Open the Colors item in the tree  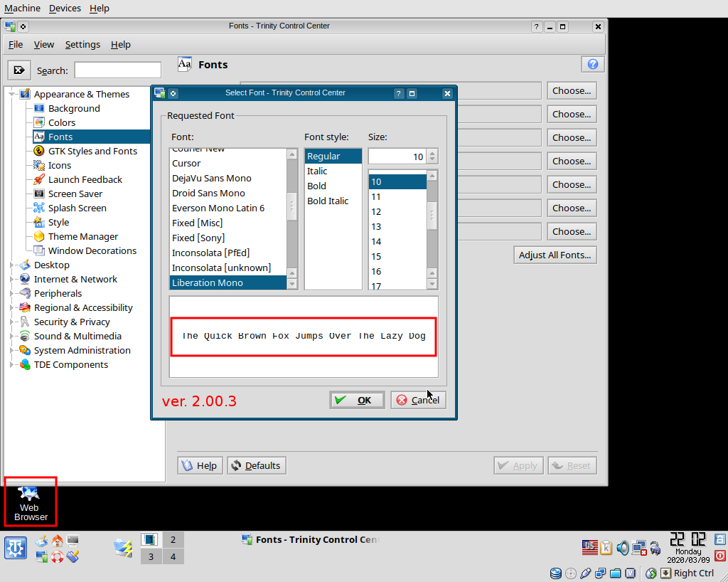point(62,122)
